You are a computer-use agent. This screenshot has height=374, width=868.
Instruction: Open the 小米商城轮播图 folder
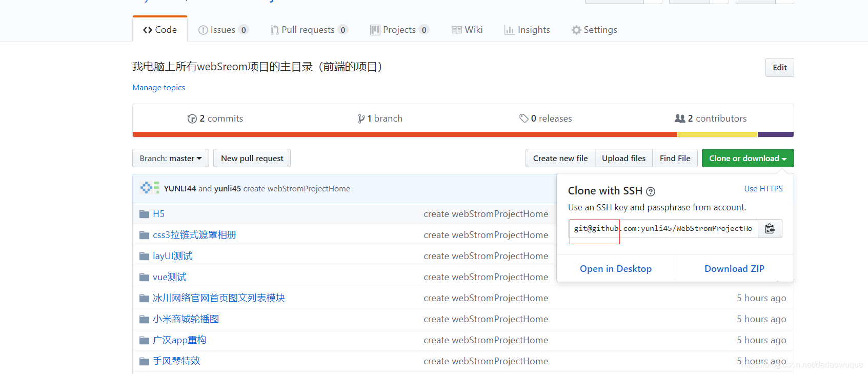[186, 319]
